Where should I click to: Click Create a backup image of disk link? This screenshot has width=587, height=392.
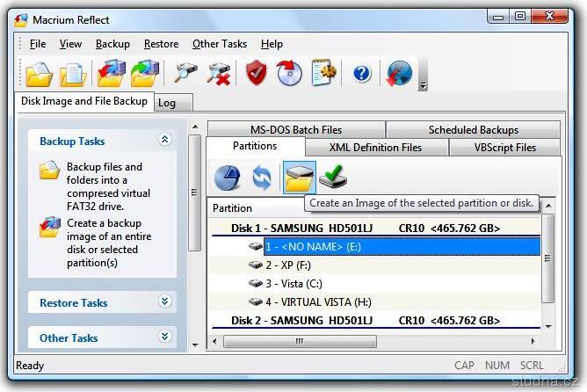click(109, 243)
